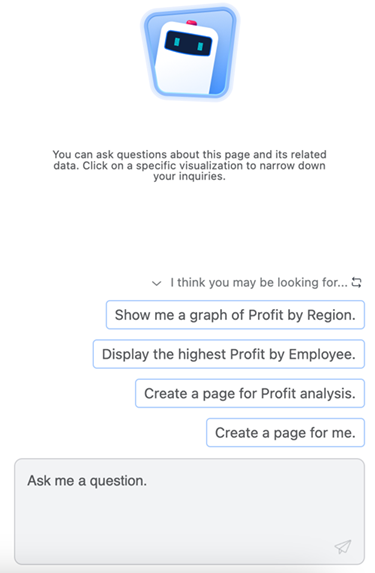Screen dimensions: 375x573
Task: Focus the 'Ask me a question.' input box
Action: pyautogui.click(x=189, y=512)
